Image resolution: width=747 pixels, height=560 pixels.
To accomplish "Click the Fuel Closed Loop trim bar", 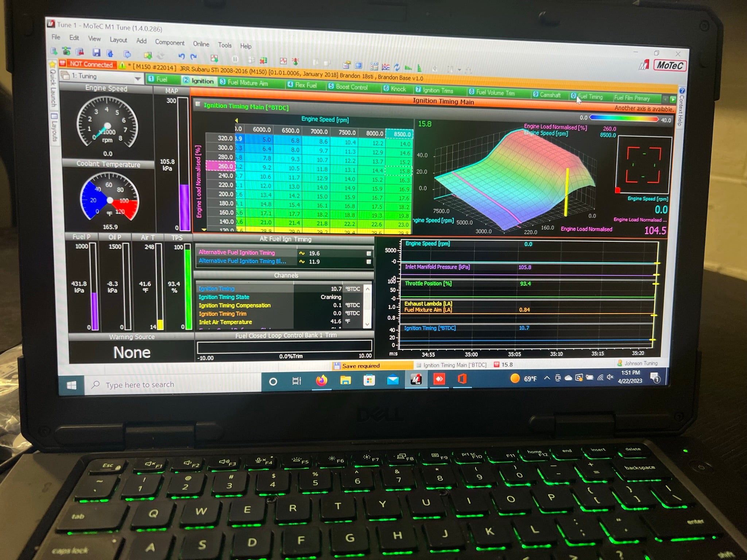I will (x=284, y=346).
